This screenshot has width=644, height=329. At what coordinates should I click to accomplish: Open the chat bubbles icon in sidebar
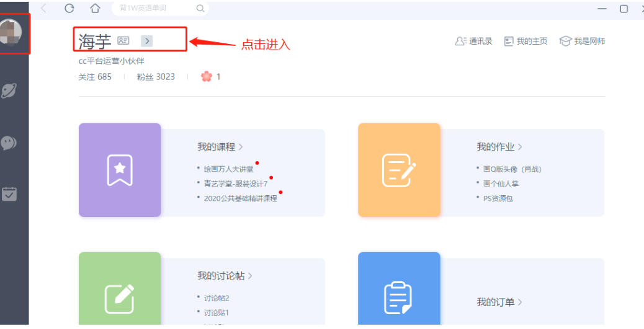[x=9, y=143]
